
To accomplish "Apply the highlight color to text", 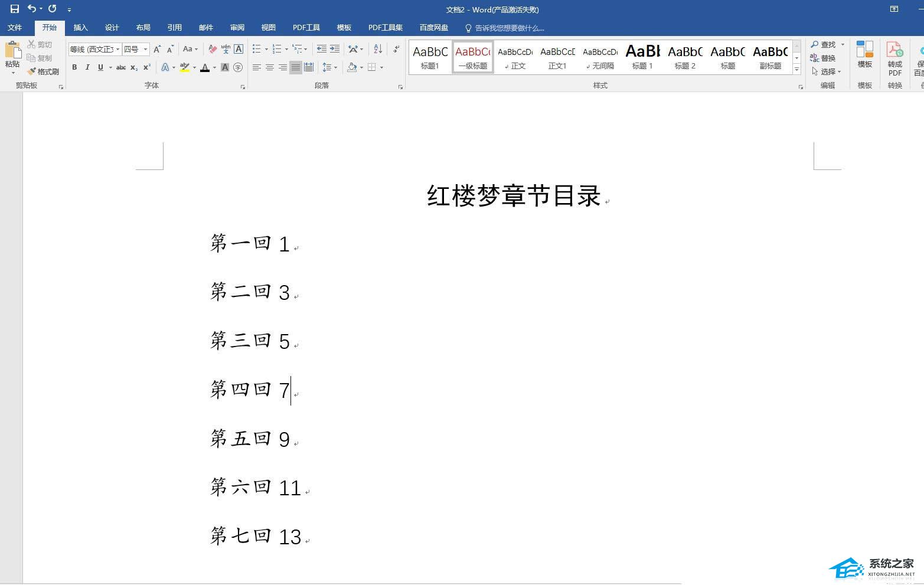I will click(185, 67).
